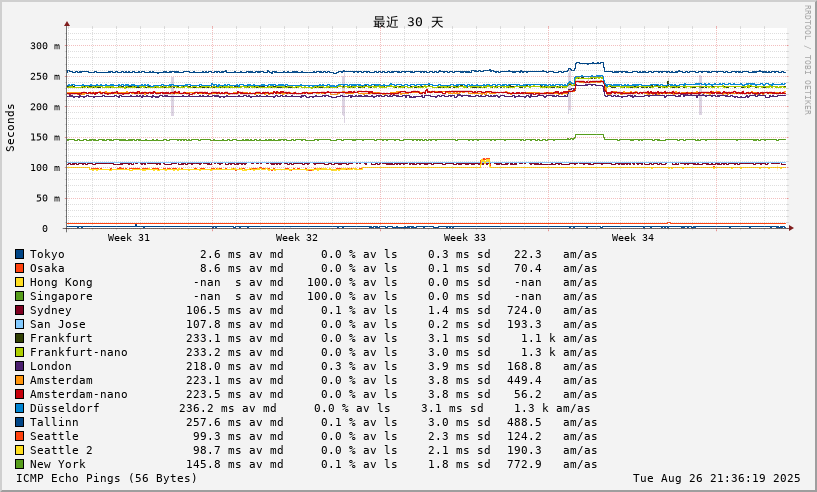
Task: Click the Week 31 axis label
Action: [x=129, y=238]
